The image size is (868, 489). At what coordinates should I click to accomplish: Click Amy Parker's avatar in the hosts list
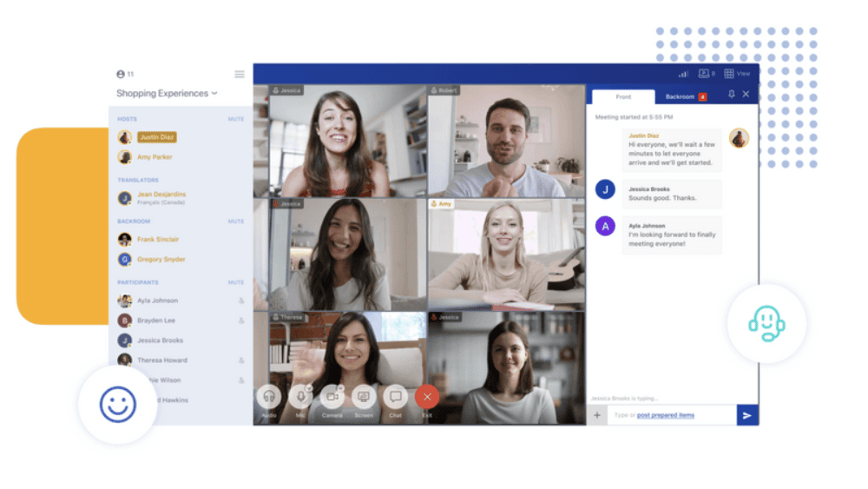click(x=124, y=157)
